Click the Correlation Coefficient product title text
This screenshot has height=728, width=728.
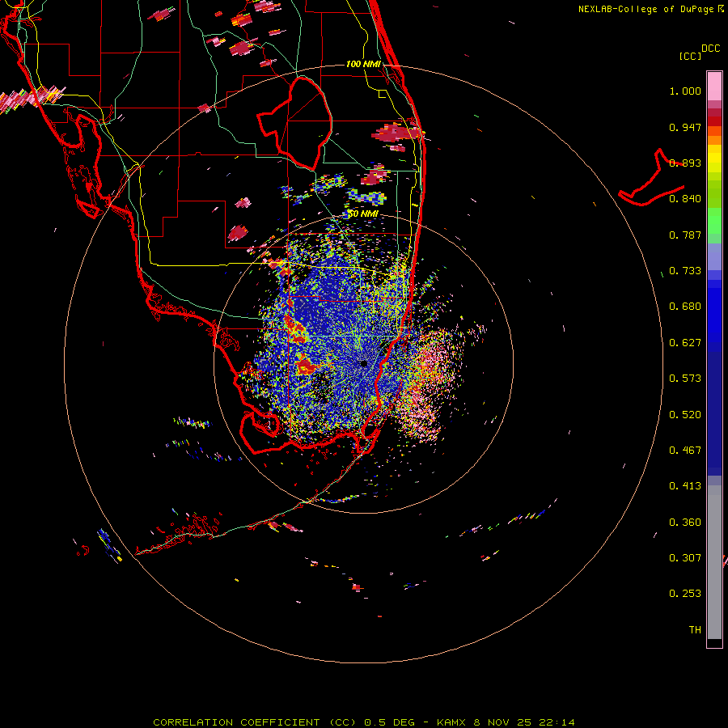pyautogui.click(x=256, y=722)
